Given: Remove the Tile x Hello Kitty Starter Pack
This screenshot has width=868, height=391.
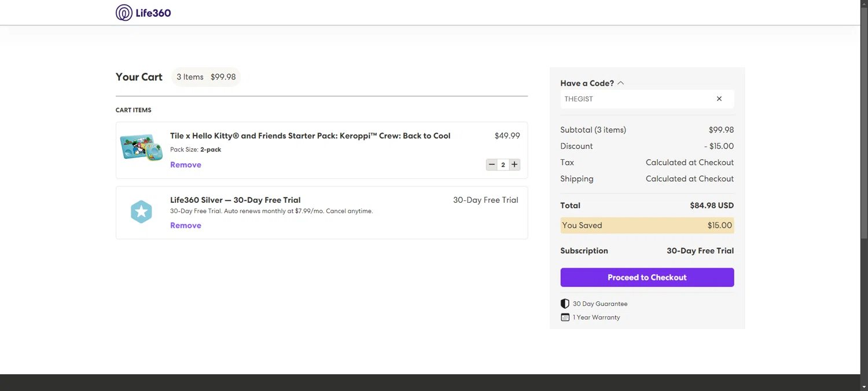Looking at the screenshot, I should point(186,165).
